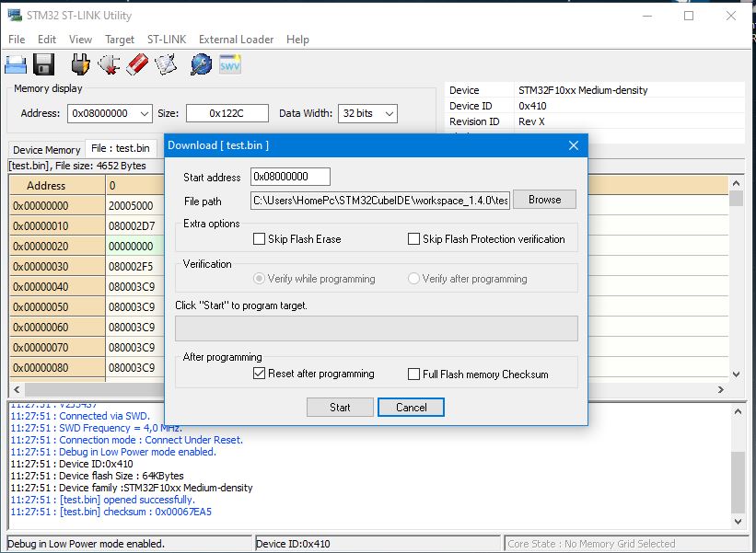Minimize the ST-LINK Utility window
Viewport: 756px width, 553px height.
pos(647,16)
